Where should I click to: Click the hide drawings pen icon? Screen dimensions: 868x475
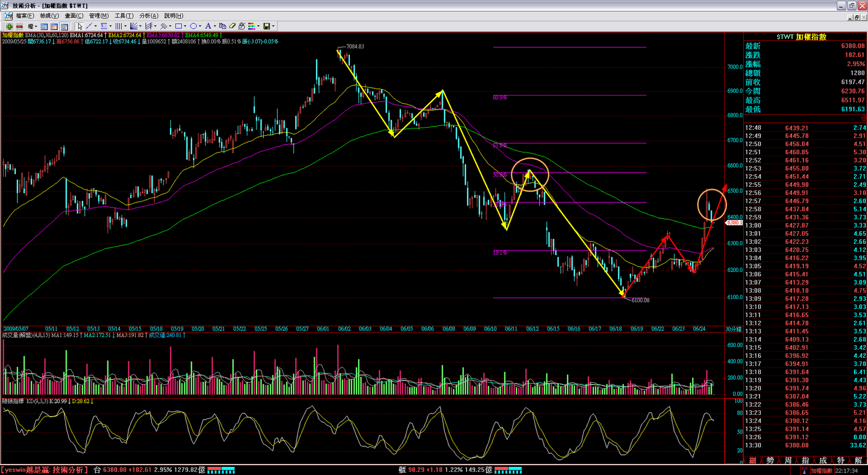(242, 26)
